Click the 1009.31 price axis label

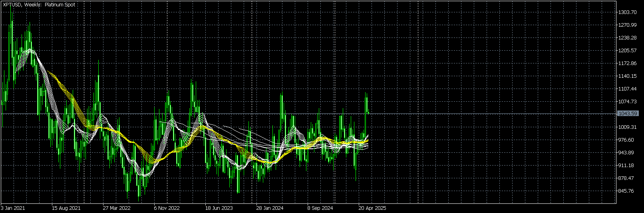point(628,127)
